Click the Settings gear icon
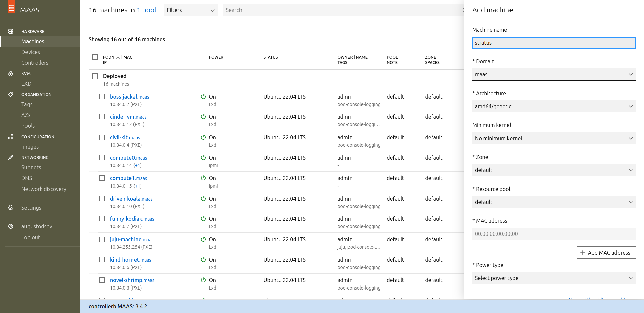The image size is (644, 313). [11, 208]
